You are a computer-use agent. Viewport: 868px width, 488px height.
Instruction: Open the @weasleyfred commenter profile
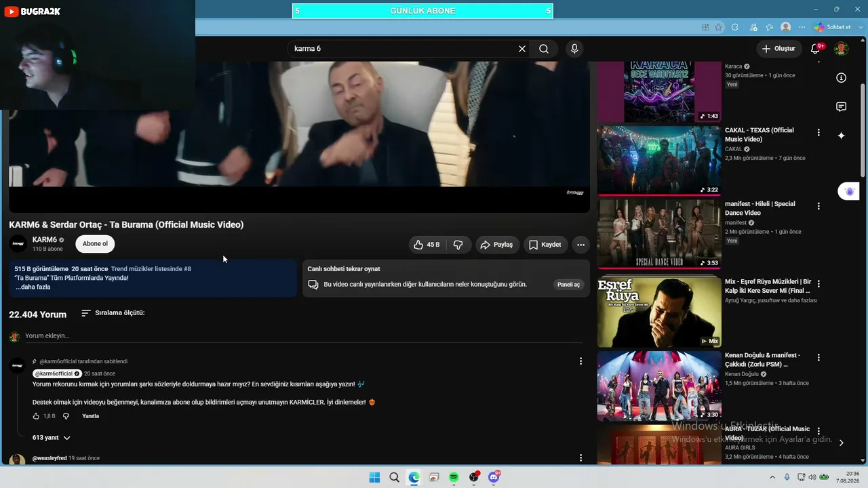[50, 458]
